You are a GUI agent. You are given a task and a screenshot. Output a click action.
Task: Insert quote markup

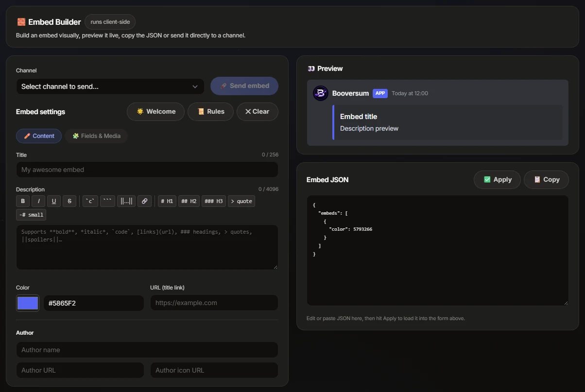point(241,201)
